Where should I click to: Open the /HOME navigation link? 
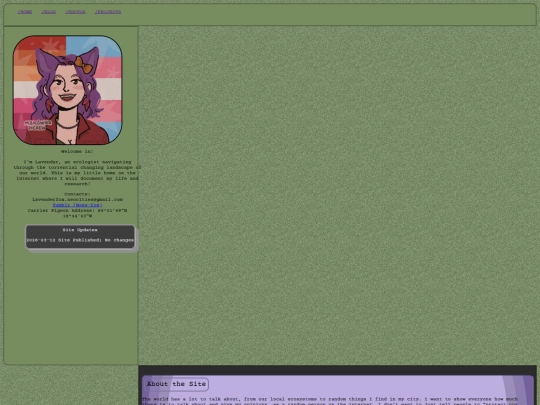point(25,12)
